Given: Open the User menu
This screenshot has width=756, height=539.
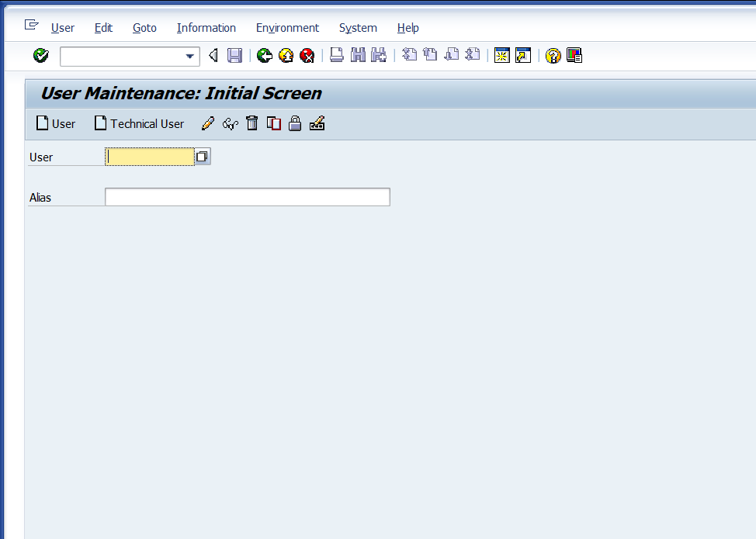Looking at the screenshot, I should coord(63,28).
